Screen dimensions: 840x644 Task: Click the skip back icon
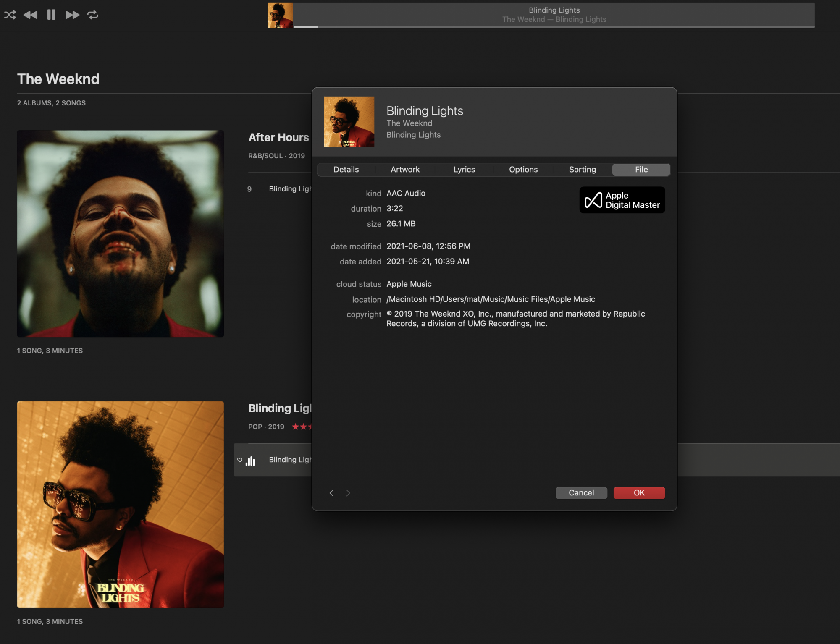click(32, 13)
